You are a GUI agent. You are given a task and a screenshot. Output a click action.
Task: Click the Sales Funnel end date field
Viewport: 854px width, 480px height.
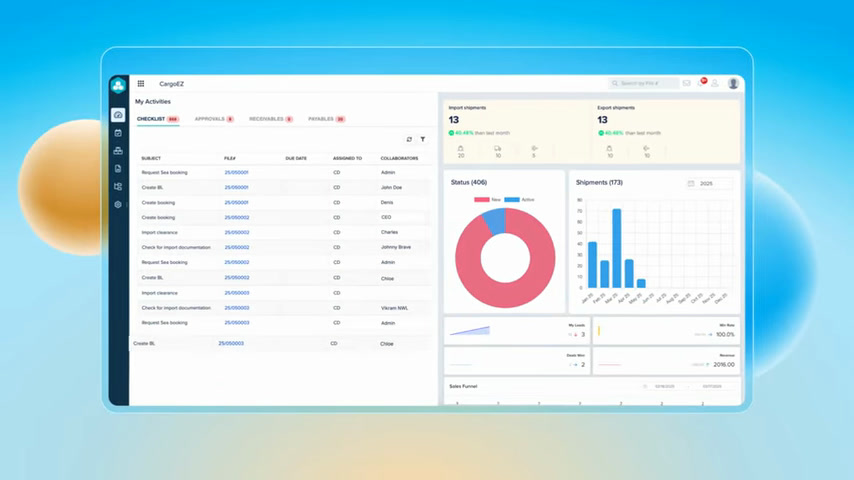coord(712,386)
